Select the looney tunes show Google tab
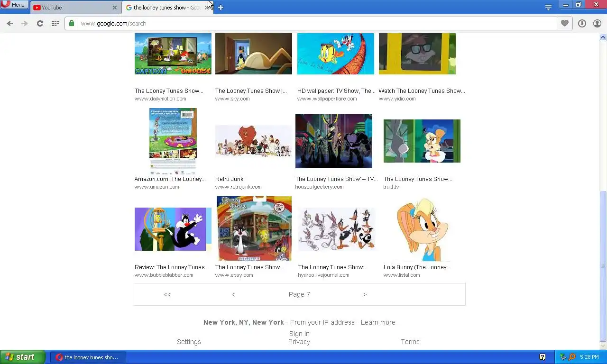The width and height of the screenshot is (607, 364). click(x=163, y=8)
